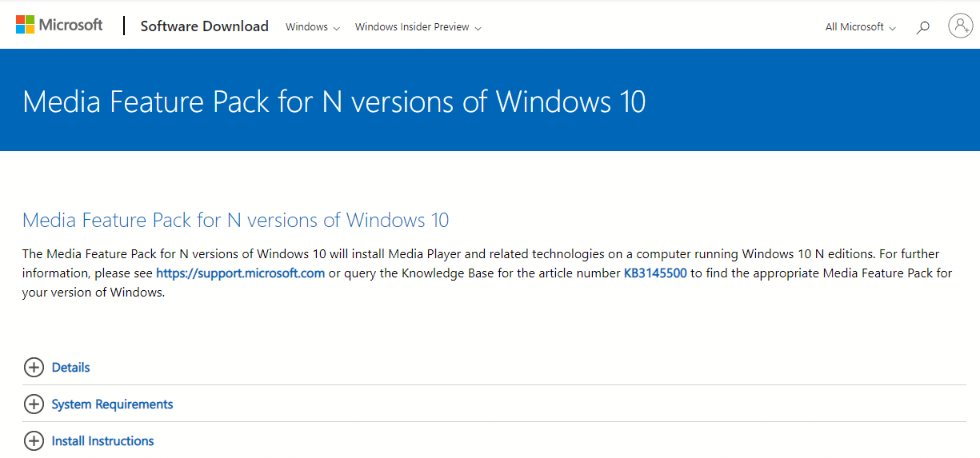
Task: Click the Details section label
Action: [x=70, y=367]
